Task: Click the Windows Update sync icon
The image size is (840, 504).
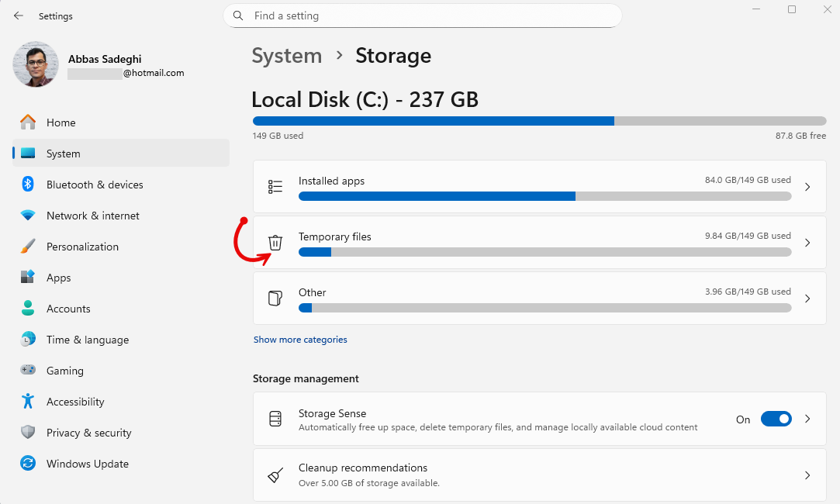Action: point(28,464)
